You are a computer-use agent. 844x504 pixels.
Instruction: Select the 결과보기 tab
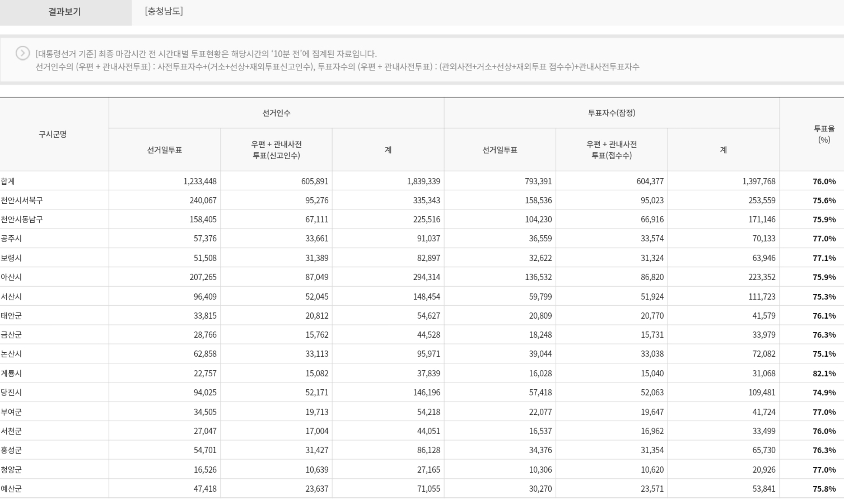(65, 12)
